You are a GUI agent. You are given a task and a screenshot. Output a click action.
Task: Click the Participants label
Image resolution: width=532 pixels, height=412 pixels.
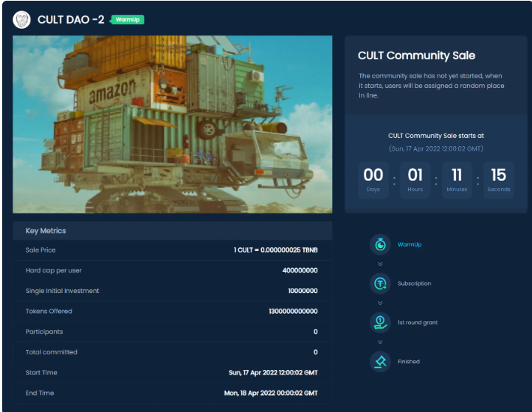(x=44, y=332)
